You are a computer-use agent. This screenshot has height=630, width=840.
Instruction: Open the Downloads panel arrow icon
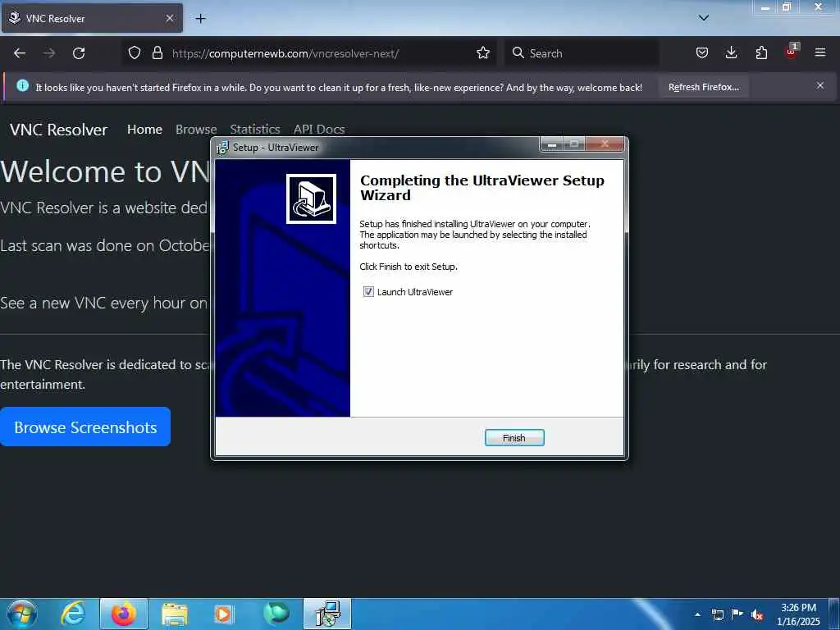[731, 52]
